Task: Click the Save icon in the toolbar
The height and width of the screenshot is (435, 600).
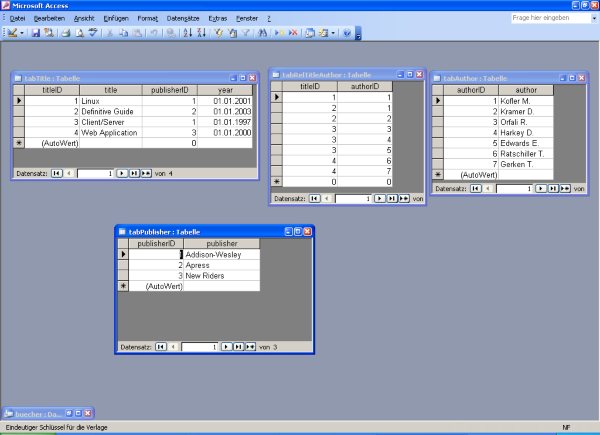Action: tap(36, 33)
